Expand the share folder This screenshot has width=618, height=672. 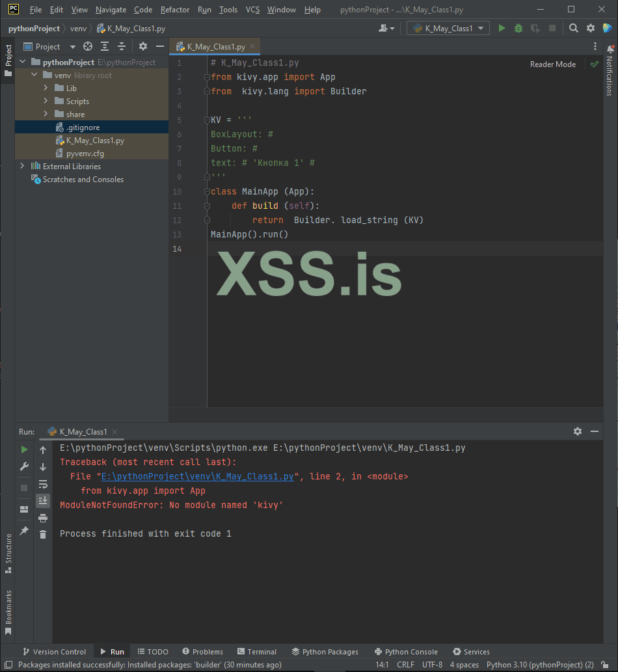click(46, 114)
